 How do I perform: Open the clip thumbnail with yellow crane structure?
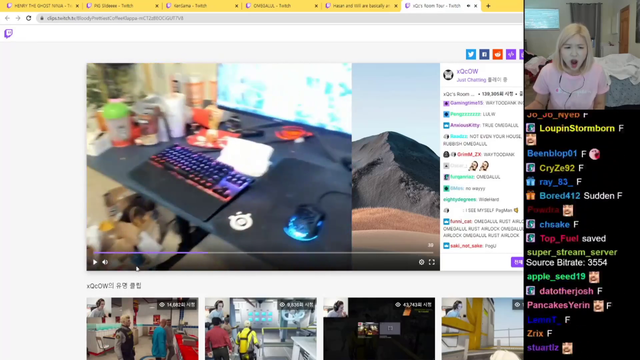click(x=482, y=329)
